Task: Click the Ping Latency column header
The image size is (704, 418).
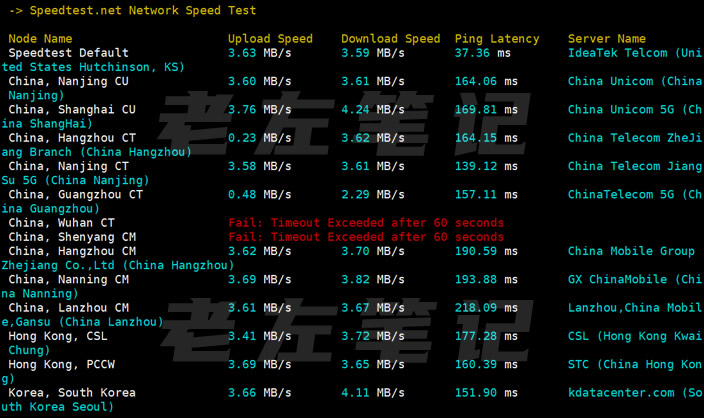Action: click(x=496, y=39)
